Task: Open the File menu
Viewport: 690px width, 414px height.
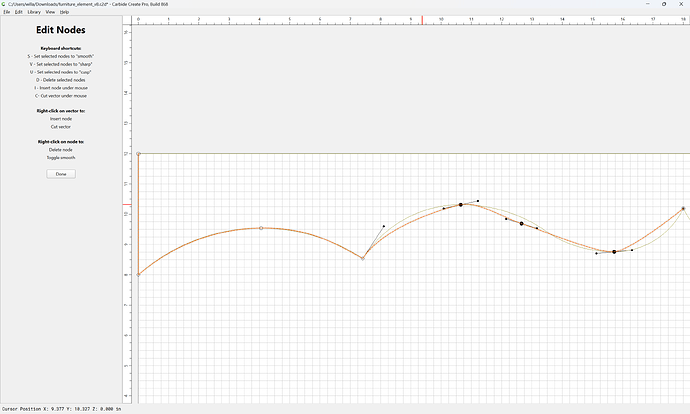Action: pyautogui.click(x=7, y=12)
